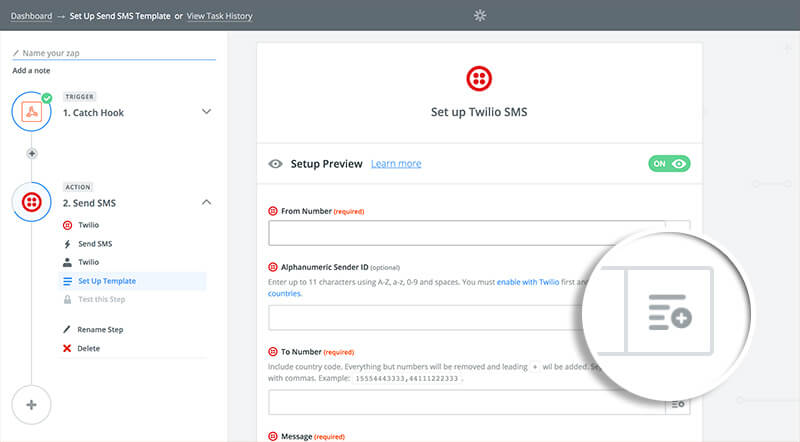The image size is (800, 442).
Task: Open the countries link
Action: click(285, 293)
